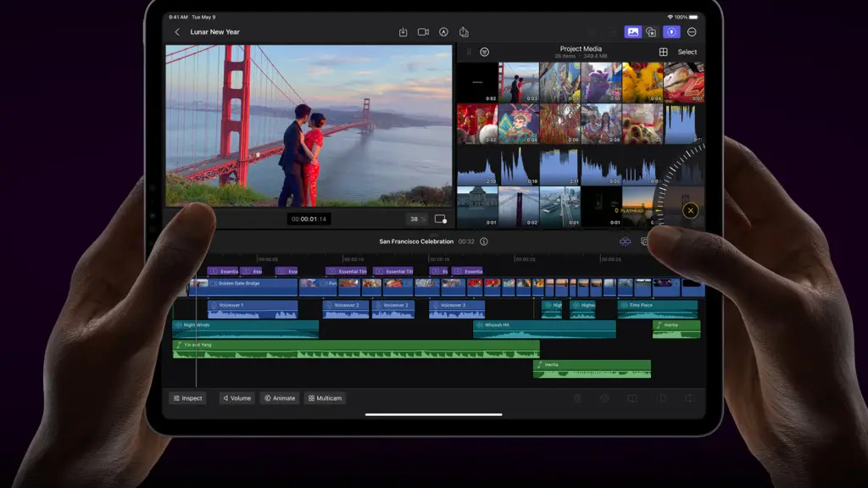This screenshot has width=868, height=488.
Task: Open the media filter dropdown
Action: [x=484, y=52]
